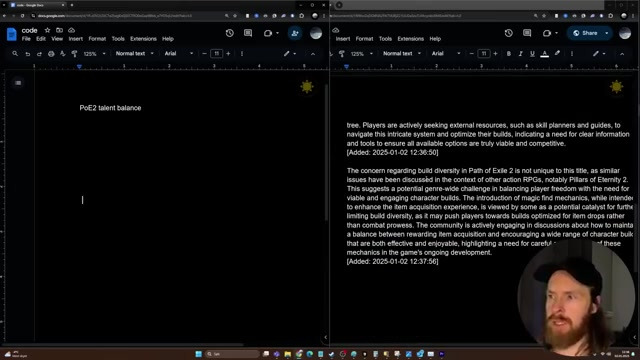Open Normal text style dropdown in right window
The width and height of the screenshot is (640, 360).
tap(402, 53)
